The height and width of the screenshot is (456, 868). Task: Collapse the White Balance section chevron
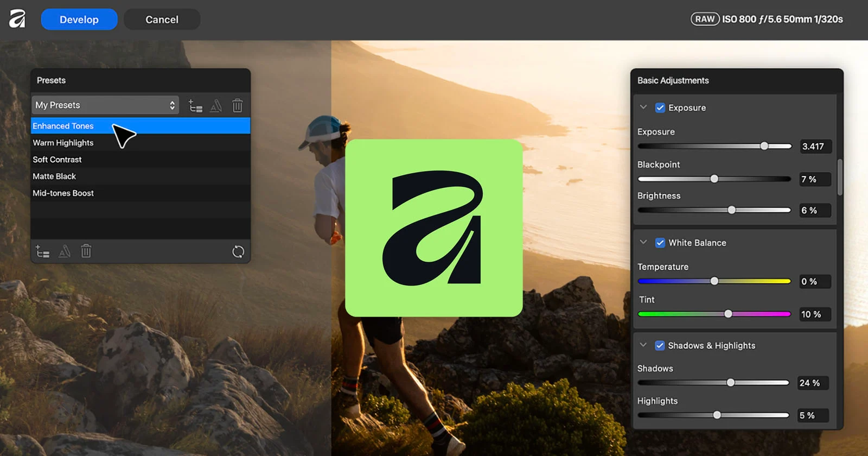[643, 243]
